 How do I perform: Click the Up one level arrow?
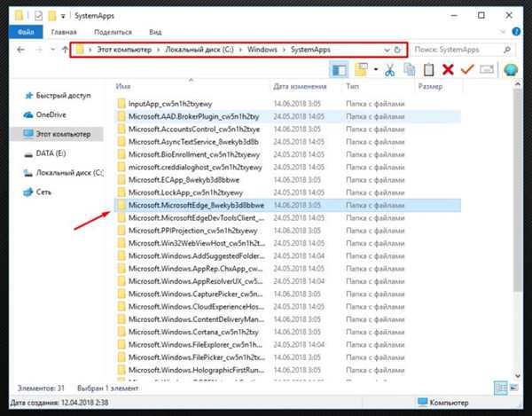click(x=65, y=50)
